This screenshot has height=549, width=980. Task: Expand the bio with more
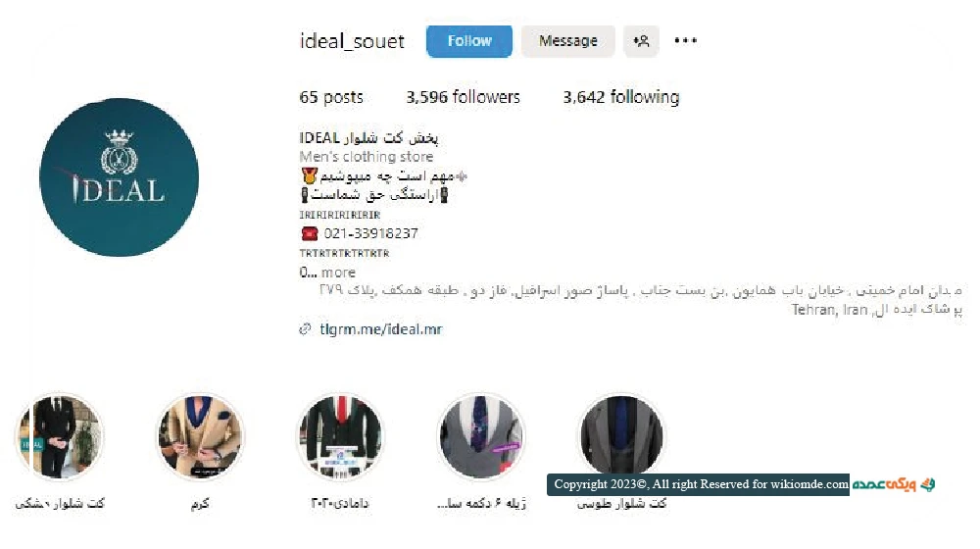point(338,273)
